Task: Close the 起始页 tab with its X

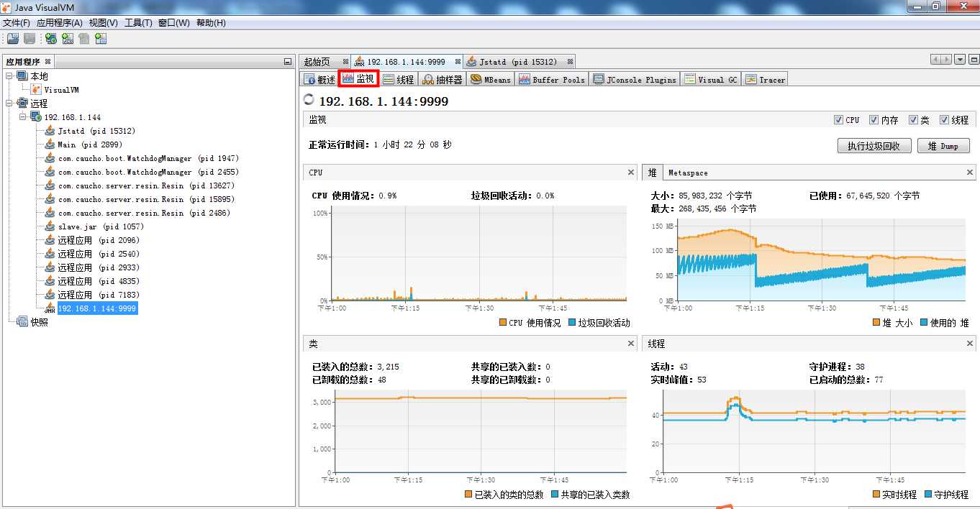Action: coord(345,62)
